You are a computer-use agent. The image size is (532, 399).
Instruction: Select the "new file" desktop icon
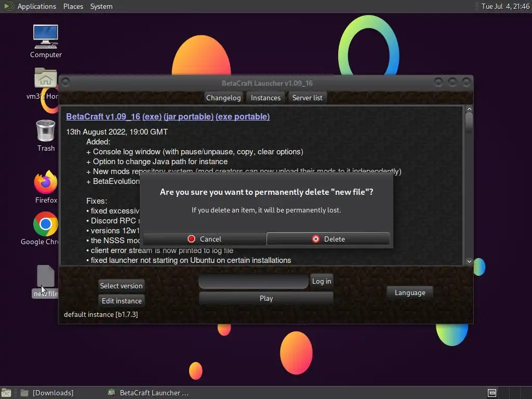(46, 282)
